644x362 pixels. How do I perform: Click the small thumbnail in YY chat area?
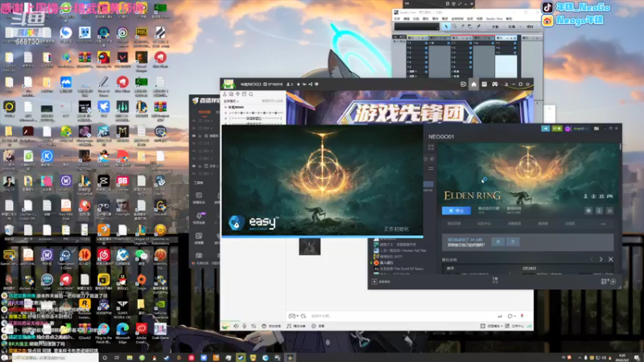[x=310, y=247]
